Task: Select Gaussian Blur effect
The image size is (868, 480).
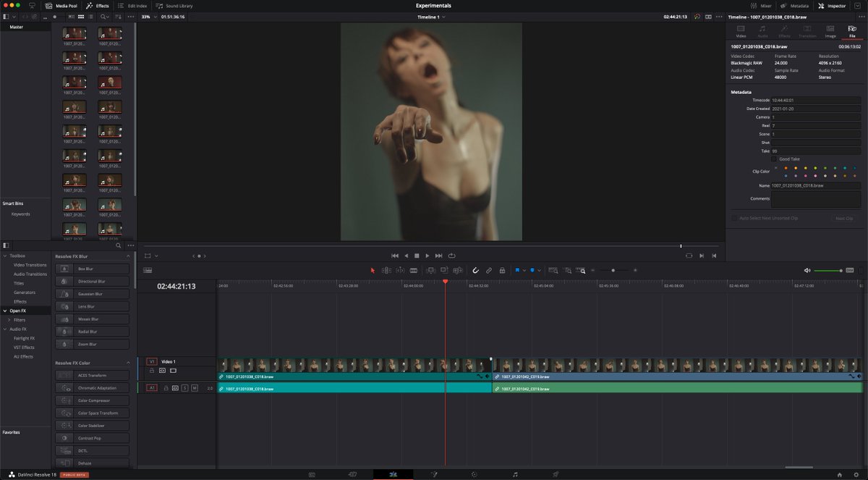Action: [x=92, y=294]
